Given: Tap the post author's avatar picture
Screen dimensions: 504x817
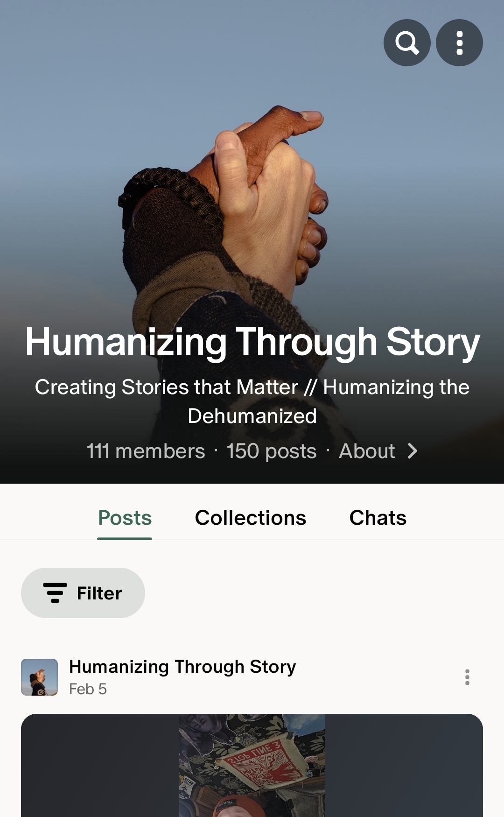Looking at the screenshot, I should click(x=40, y=677).
